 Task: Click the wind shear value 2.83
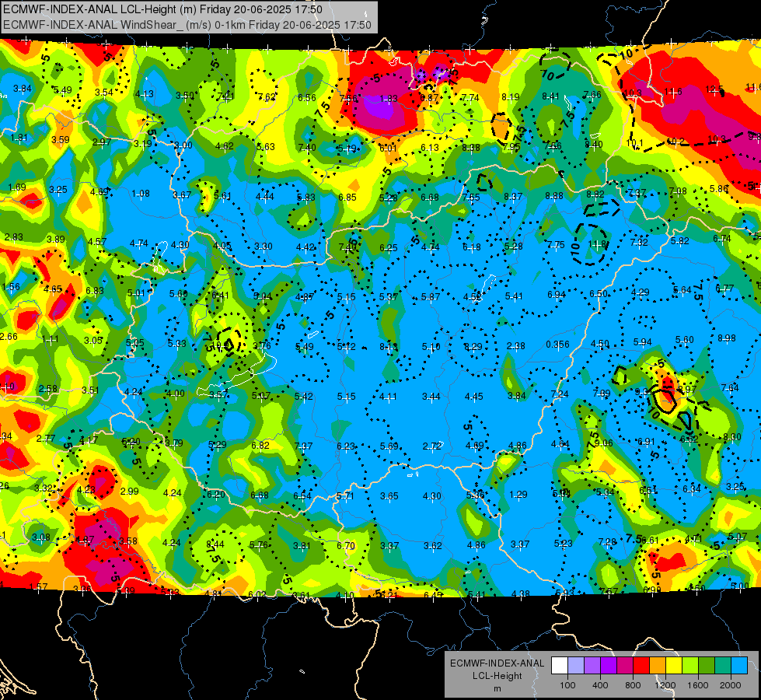click(x=13, y=237)
